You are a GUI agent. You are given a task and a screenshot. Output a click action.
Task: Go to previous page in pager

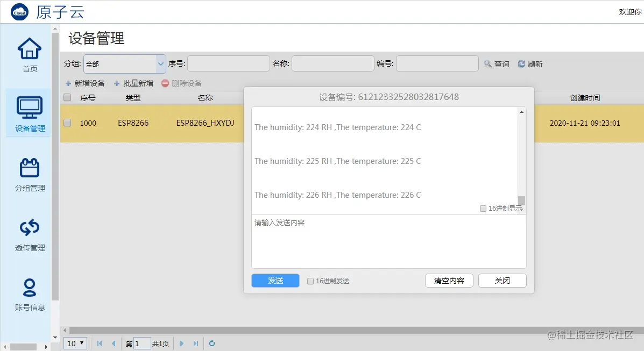click(114, 343)
